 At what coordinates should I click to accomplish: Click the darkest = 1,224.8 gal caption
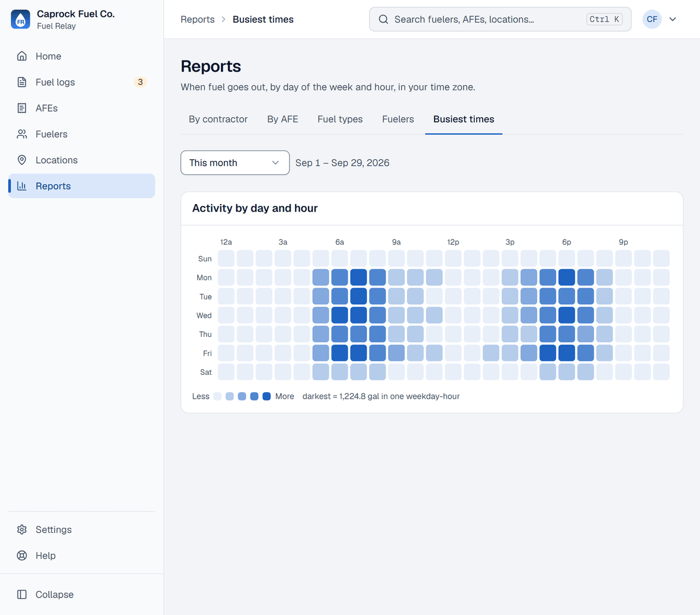click(381, 396)
